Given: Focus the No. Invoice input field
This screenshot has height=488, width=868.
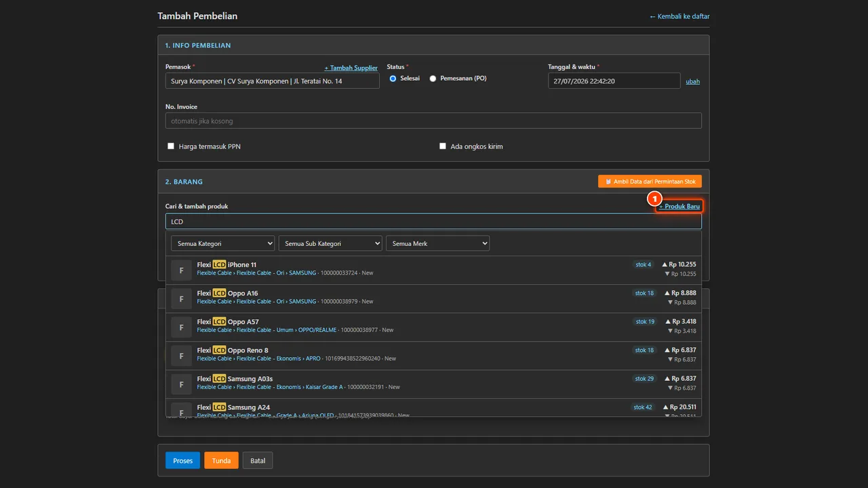Looking at the screenshot, I should pos(433,121).
